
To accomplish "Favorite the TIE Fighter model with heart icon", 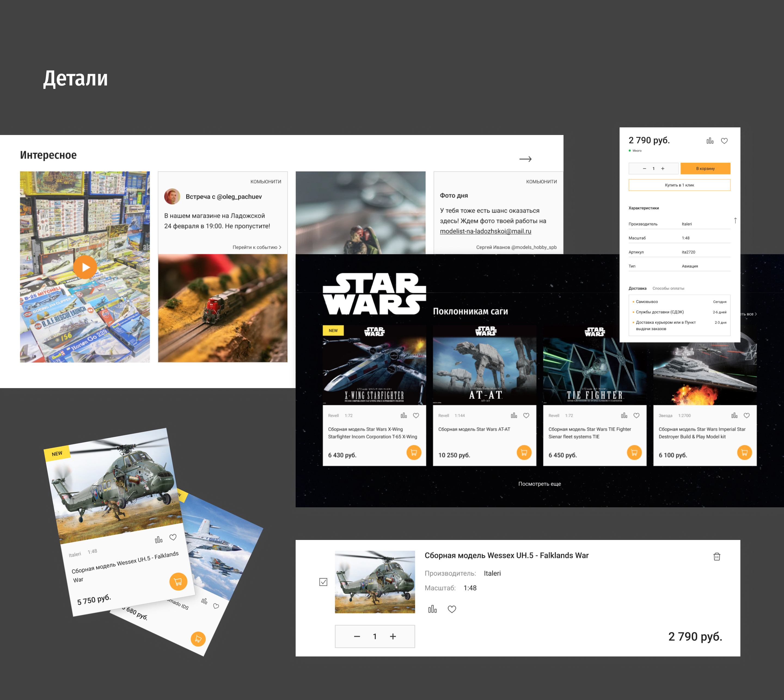I will click(636, 415).
